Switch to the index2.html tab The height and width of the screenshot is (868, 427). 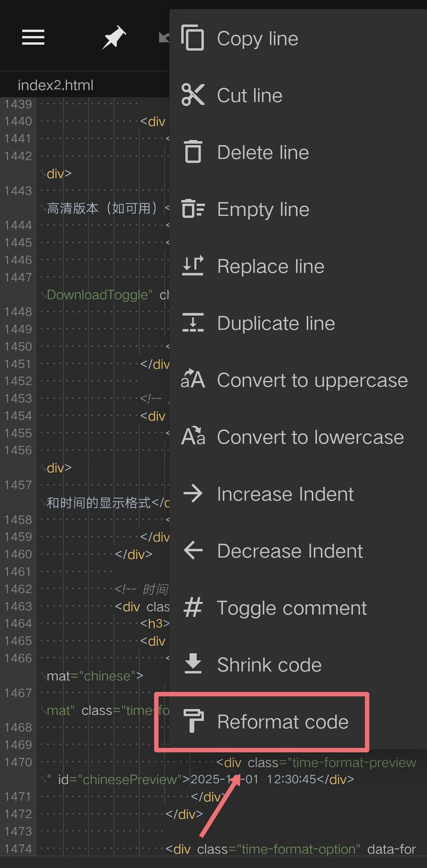55,85
